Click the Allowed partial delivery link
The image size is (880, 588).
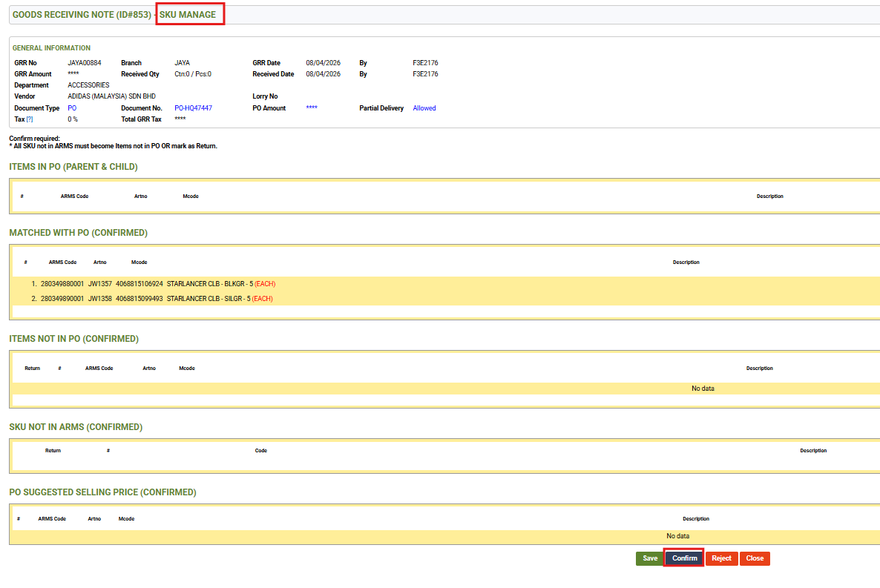pyautogui.click(x=424, y=108)
